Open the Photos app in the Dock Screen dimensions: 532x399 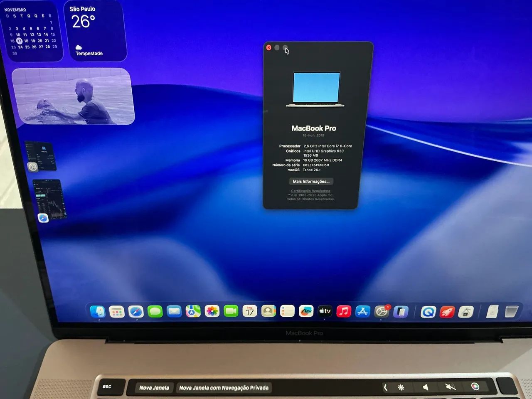(212, 312)
